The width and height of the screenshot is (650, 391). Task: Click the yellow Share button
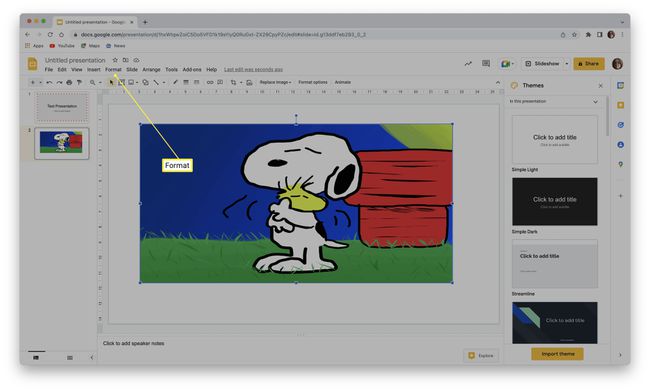coord(589,64)
